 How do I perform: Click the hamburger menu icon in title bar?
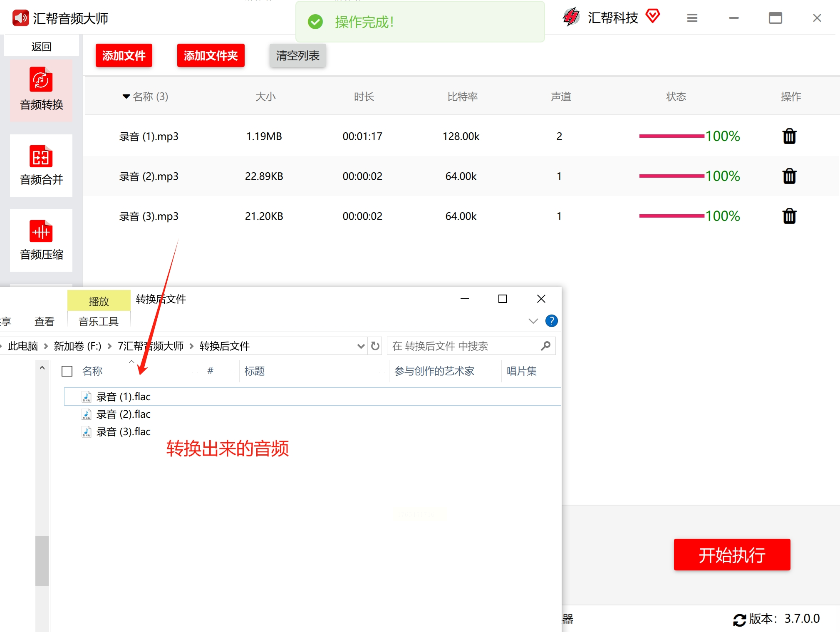692,18
